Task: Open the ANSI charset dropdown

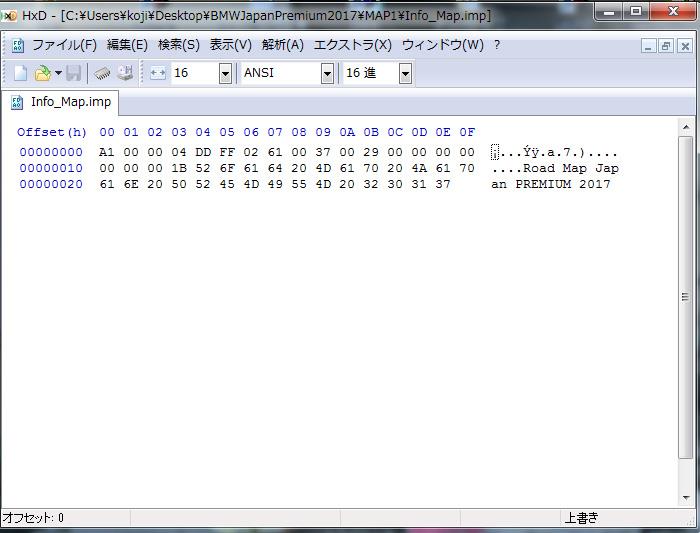Action: click(x=327, y=73)
